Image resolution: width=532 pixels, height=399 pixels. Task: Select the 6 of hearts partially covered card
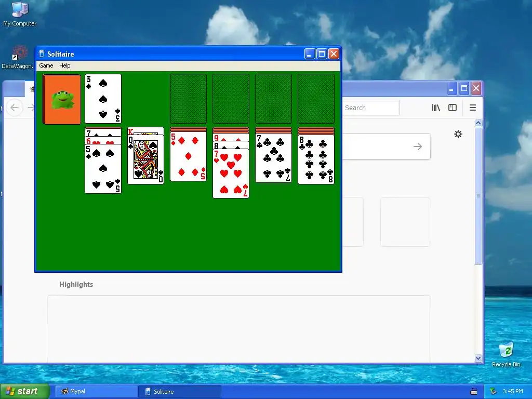pyautogui.click(x=103, y=141)
